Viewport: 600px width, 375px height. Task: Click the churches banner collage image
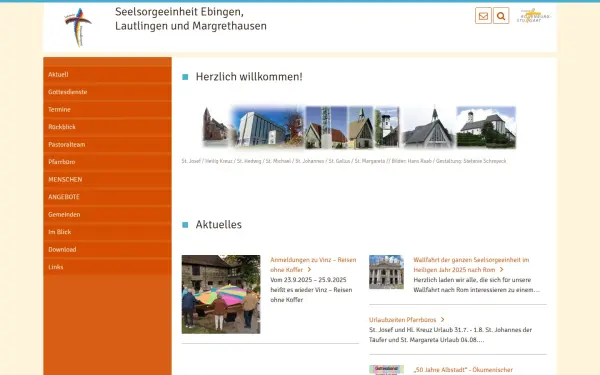(359, 127)
